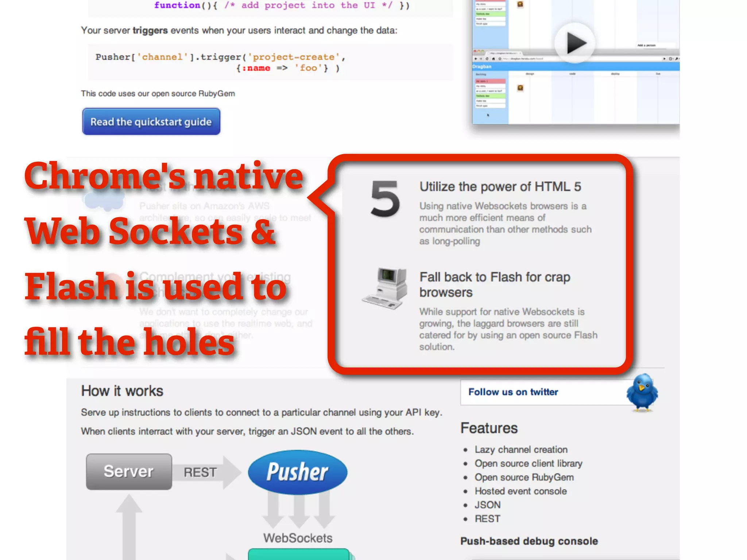Click the REST arrow label
The height and width of the screenshot is (560, 747).
tap(200, 472)
